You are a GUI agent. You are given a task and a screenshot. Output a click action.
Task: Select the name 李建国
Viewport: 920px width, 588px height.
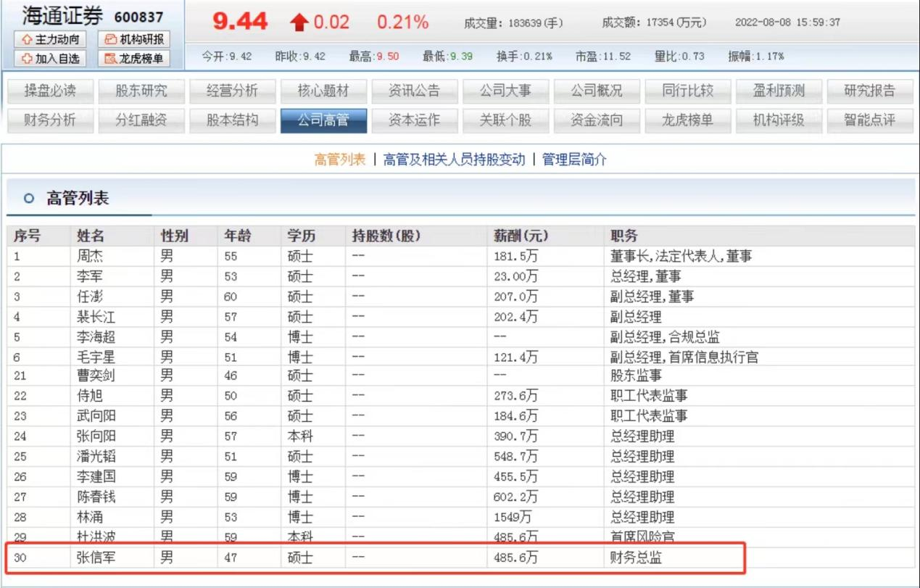pos(96,476)
